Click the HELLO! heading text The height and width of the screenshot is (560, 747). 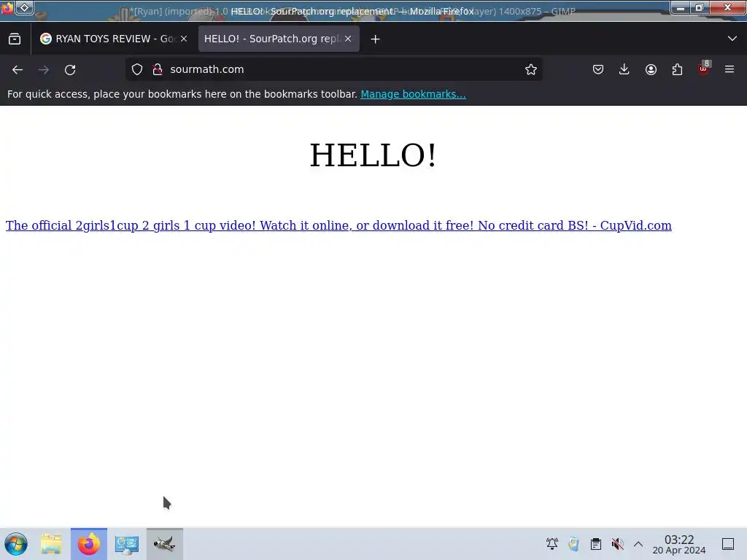click(373, 155)
